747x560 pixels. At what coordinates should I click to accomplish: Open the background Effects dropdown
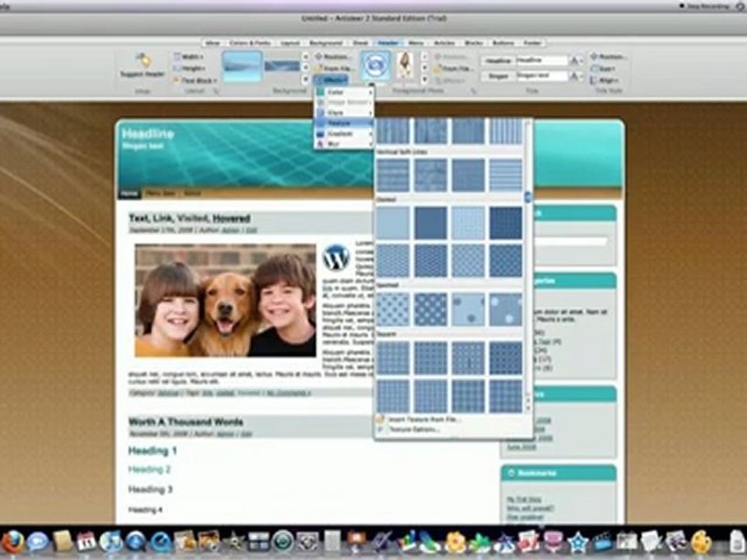pyautogui.click(x=331, y=80)
